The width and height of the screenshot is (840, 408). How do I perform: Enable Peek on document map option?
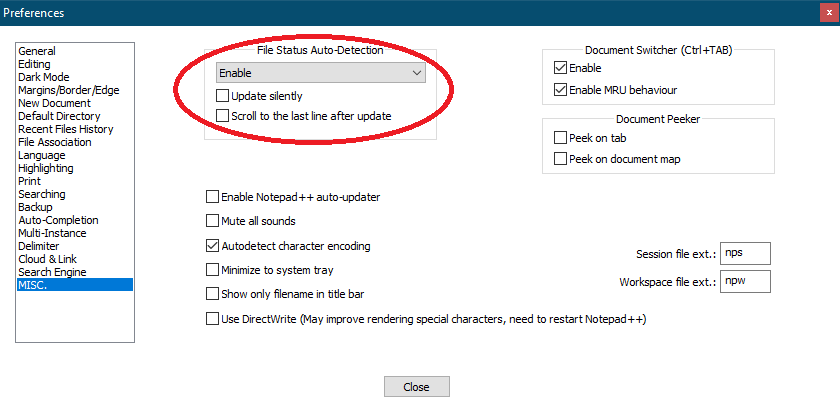pyautogui.click(x=560, y=159)
